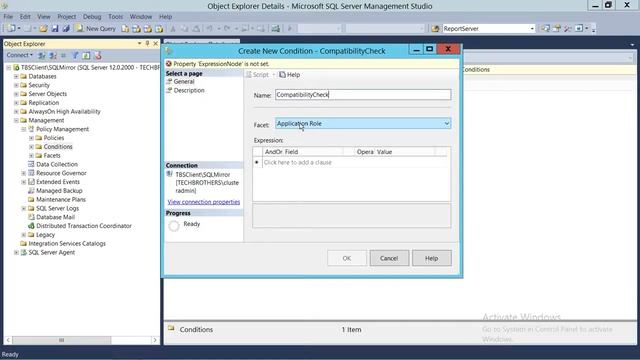640x360 pixels.
Task: Expand the Policies folder
Action: point(31,138)
